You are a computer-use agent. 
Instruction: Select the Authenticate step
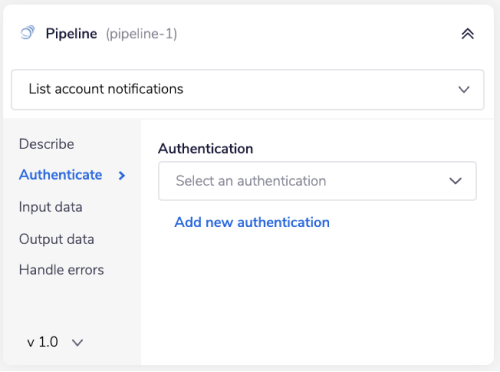(61, 175)
